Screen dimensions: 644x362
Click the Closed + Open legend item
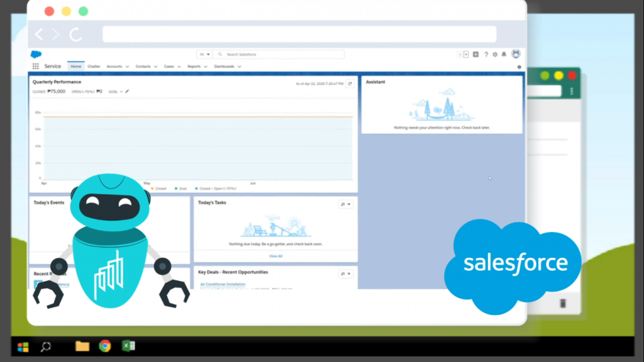[215, 189]
